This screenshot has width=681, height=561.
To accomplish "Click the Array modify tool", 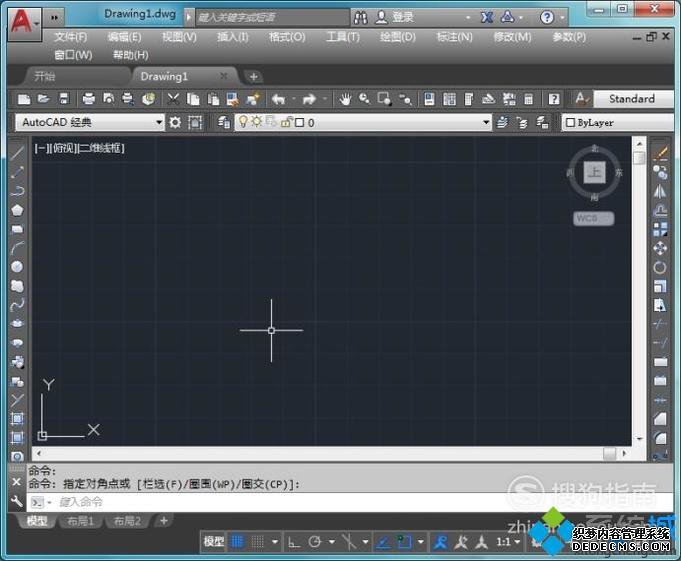I will point(660,229).
